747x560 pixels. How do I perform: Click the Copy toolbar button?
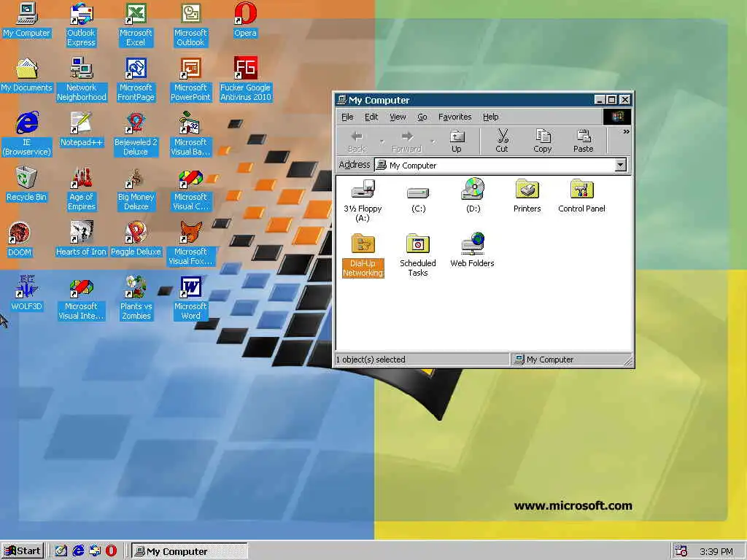[x=543, y=141]
